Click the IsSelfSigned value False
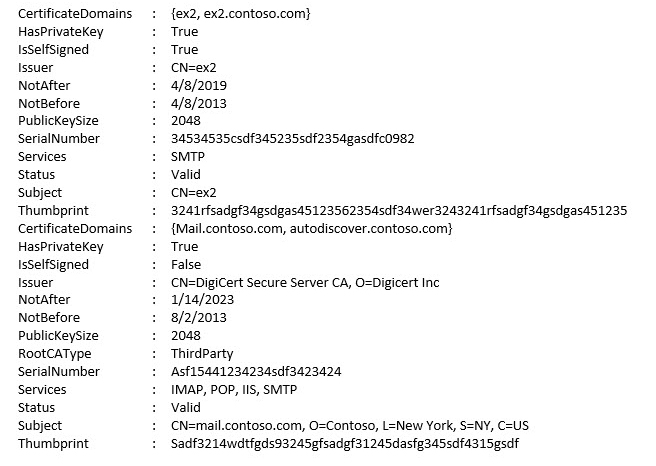 point(186,264)
